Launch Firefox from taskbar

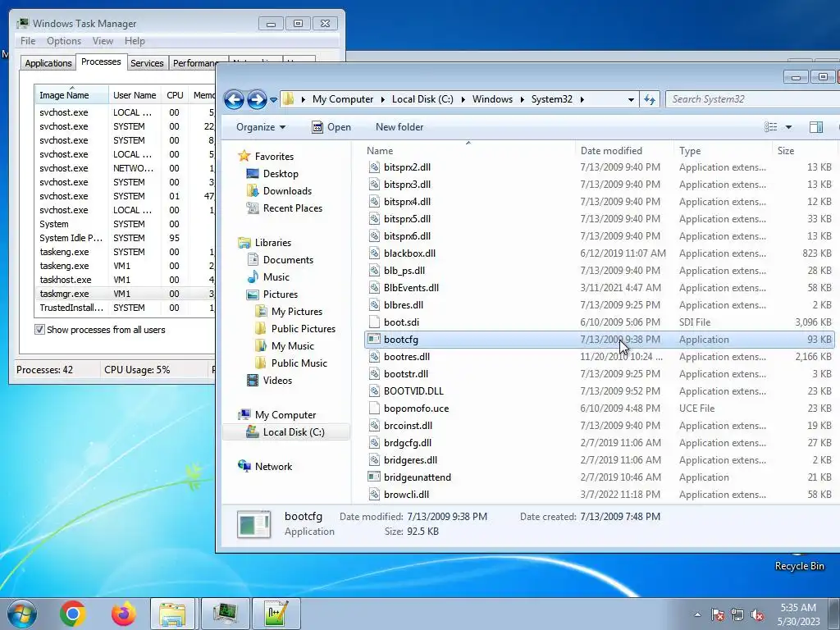click(123, 614)
